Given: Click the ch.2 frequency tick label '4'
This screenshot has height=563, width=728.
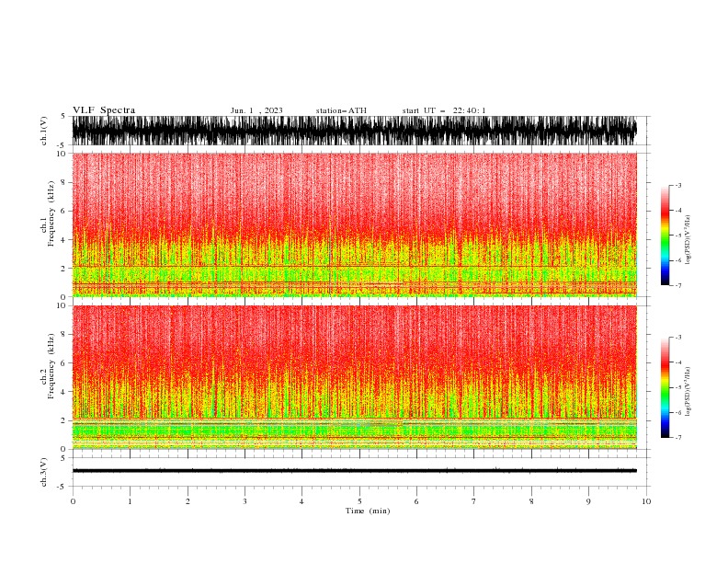Looking at the screenshot, I should point(64,392).
